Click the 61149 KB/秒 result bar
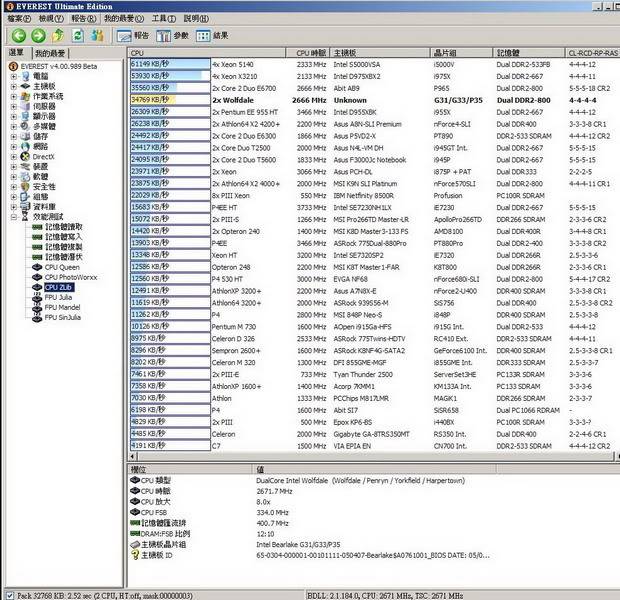This screenshot has height=600, width=620. [x=170, y=64]
